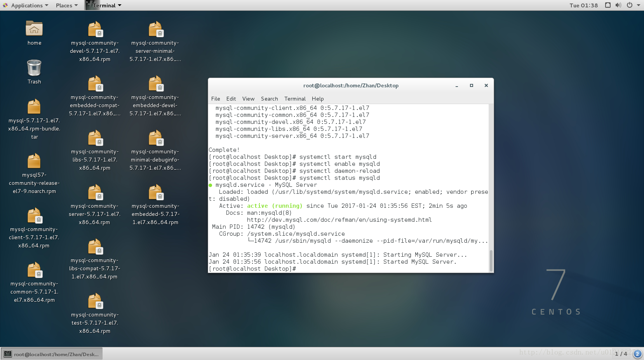The image size is (644, 360).
Task: Click the 'Complete!' line in terminal
Action: click(224, 150)
